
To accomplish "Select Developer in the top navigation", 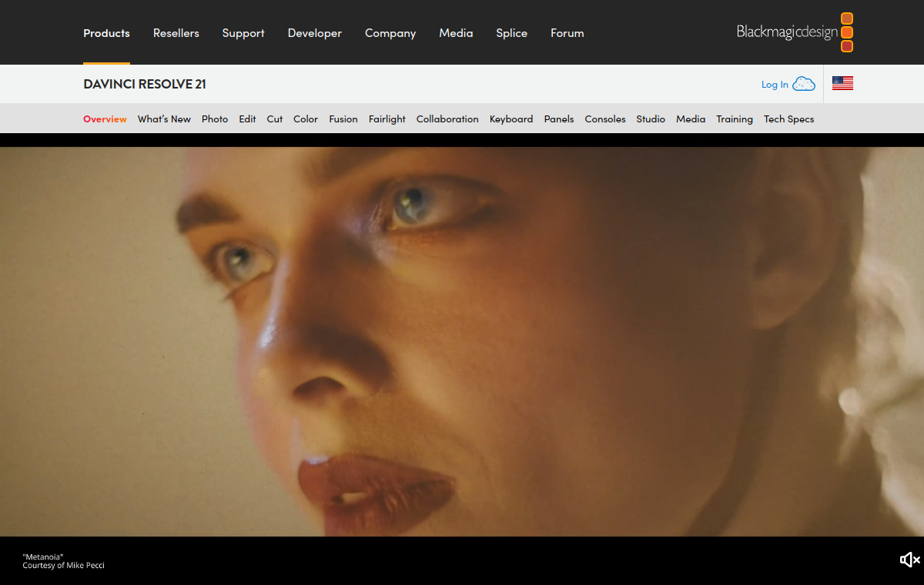I will (x=315, y=33).
